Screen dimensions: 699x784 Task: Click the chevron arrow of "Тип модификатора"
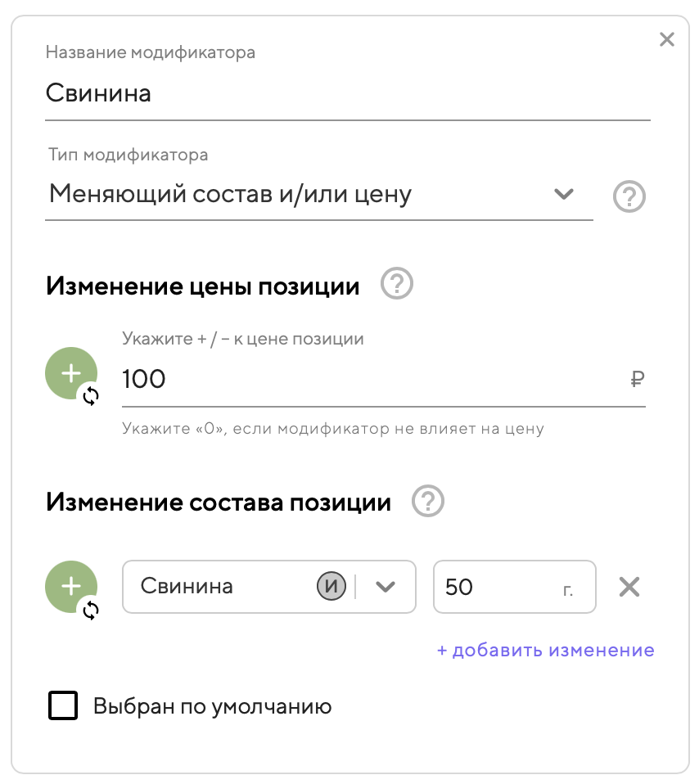coord(563,195)
